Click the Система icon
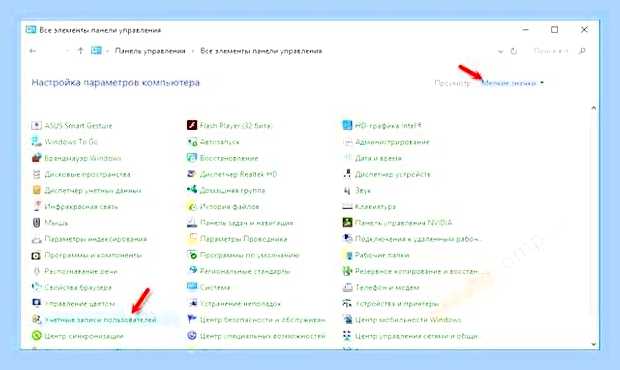The image size is (620, 370). pos(192,287)
